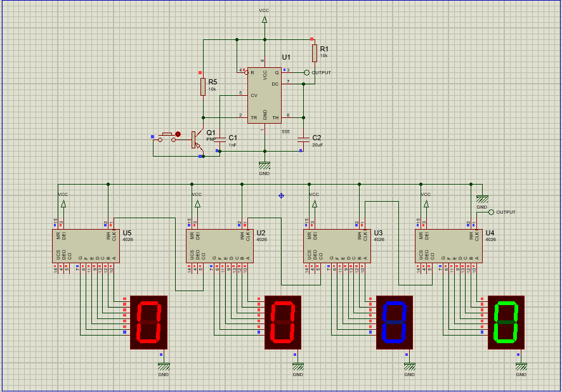
Task: Click the VCC terminal above U2
Action: (x=197, y=204)
